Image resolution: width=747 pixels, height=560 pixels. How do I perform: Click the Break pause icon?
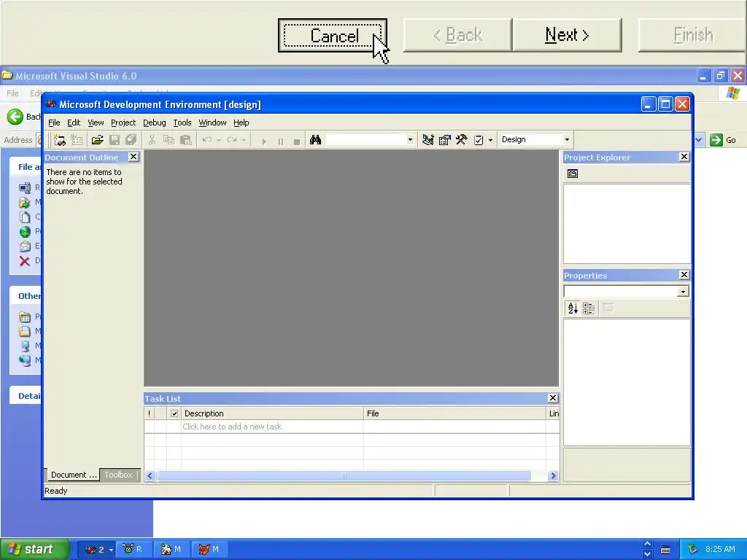pyautogui.click(x=281, y=141)
